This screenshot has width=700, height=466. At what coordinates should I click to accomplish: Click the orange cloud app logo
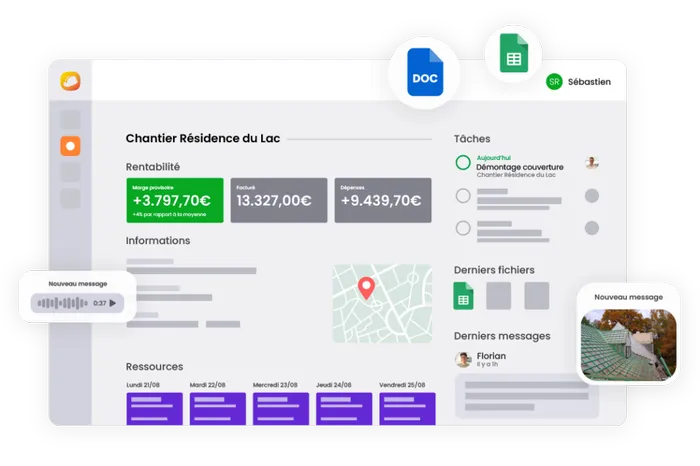pos(70,81)
